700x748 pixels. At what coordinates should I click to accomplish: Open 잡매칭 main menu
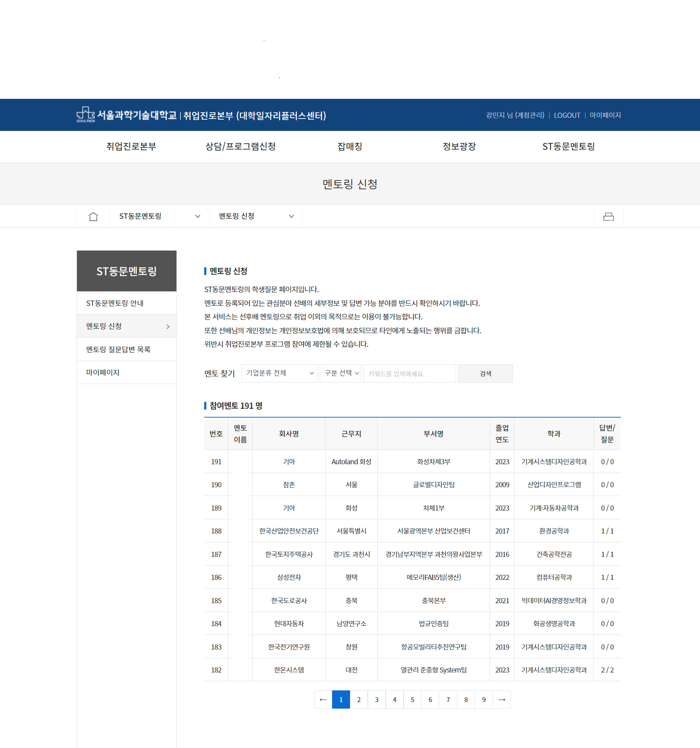pos(350,146)
